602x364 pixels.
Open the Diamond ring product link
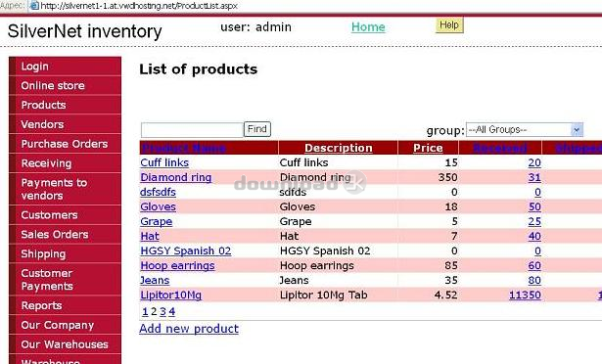pos(176,177)
